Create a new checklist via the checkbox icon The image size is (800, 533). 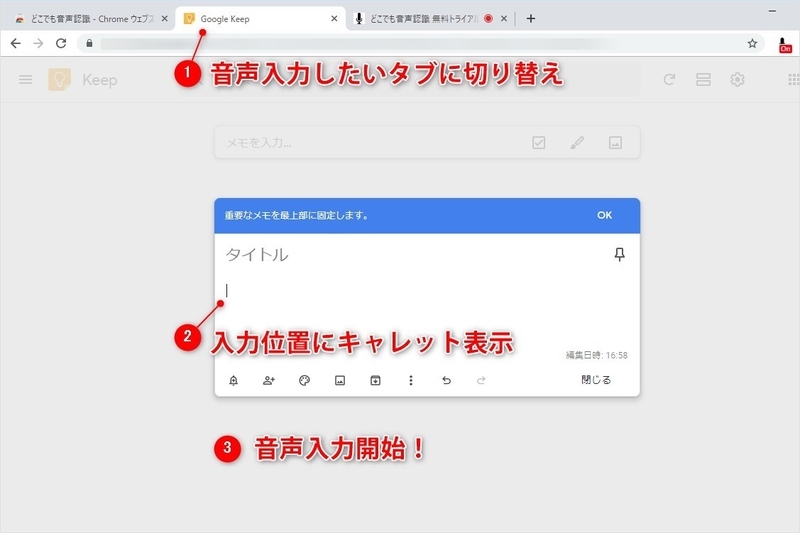point(539,142)
